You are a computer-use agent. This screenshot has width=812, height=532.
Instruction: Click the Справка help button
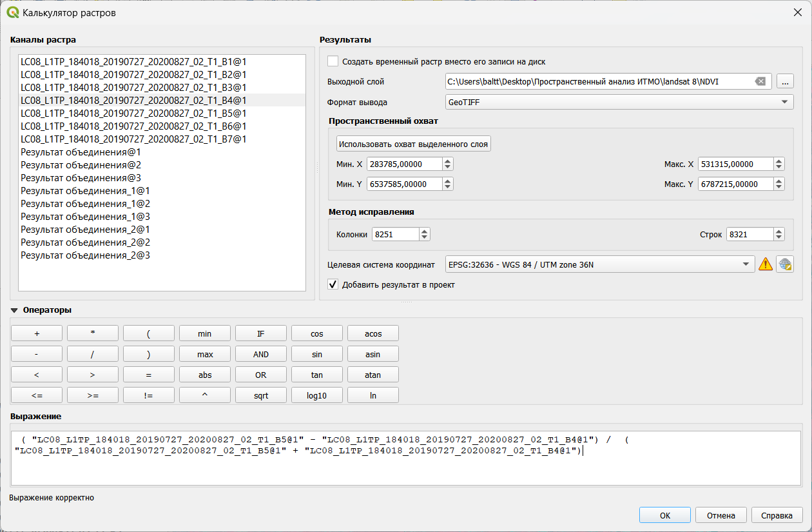point(777,515)
